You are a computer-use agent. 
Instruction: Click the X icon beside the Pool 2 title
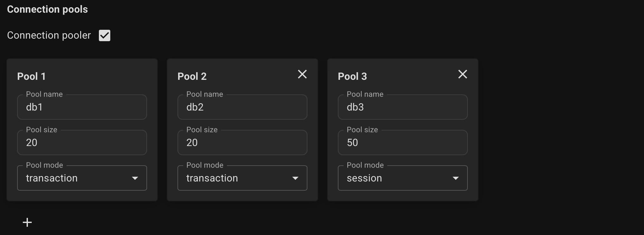(x=302, y=74)
